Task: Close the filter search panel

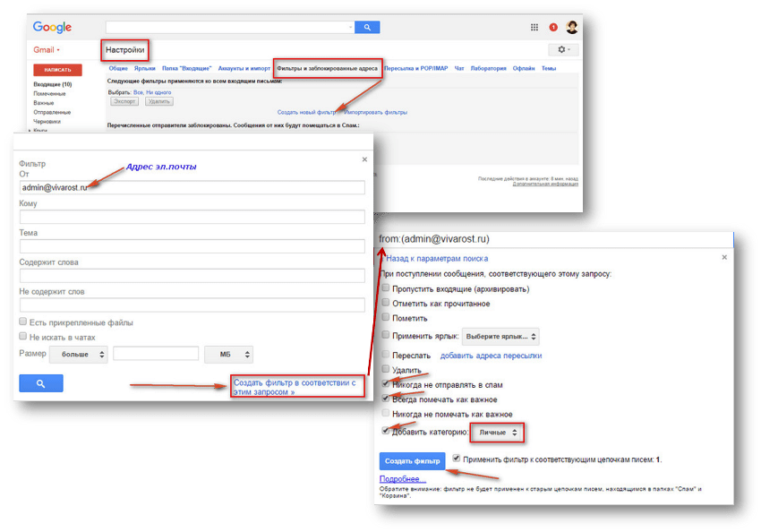Action: pos(364,159)
